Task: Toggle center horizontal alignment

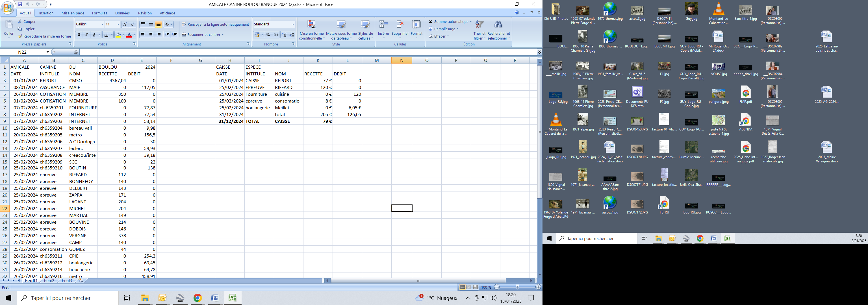Action: point(151,35)
